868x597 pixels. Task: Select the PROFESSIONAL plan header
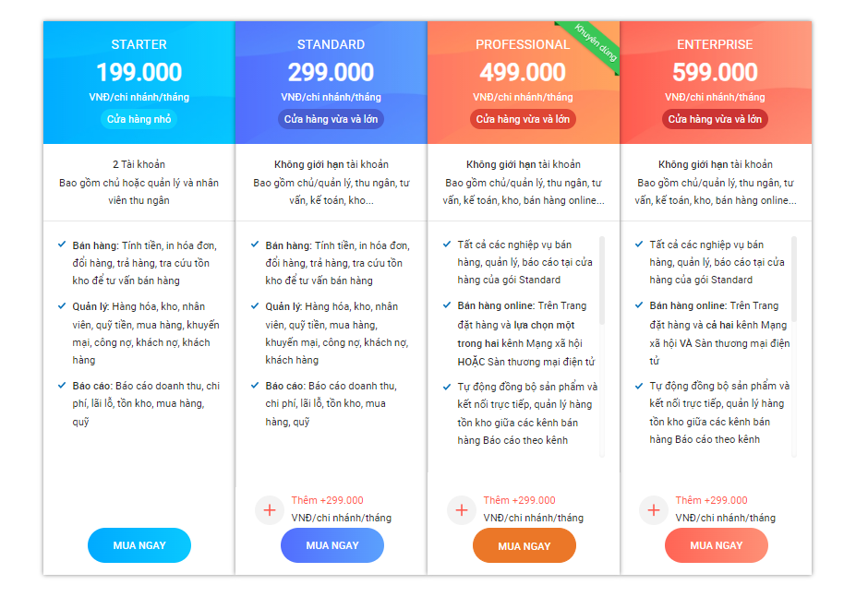click(523, 44)
